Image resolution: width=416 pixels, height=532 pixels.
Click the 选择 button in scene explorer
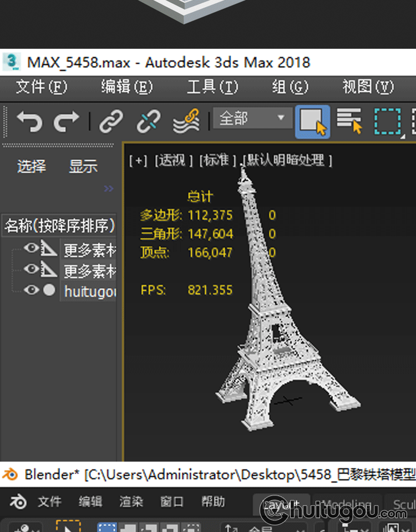click(32, 166)
